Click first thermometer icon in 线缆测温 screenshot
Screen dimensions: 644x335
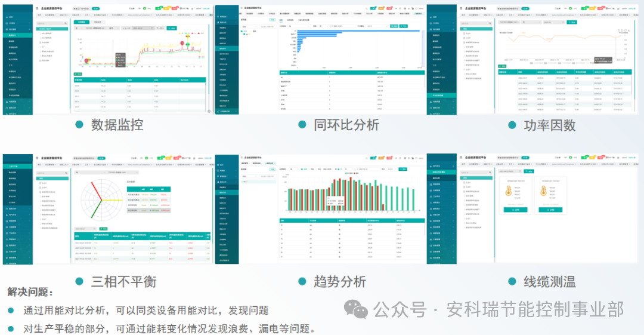[x=509, y=190]
